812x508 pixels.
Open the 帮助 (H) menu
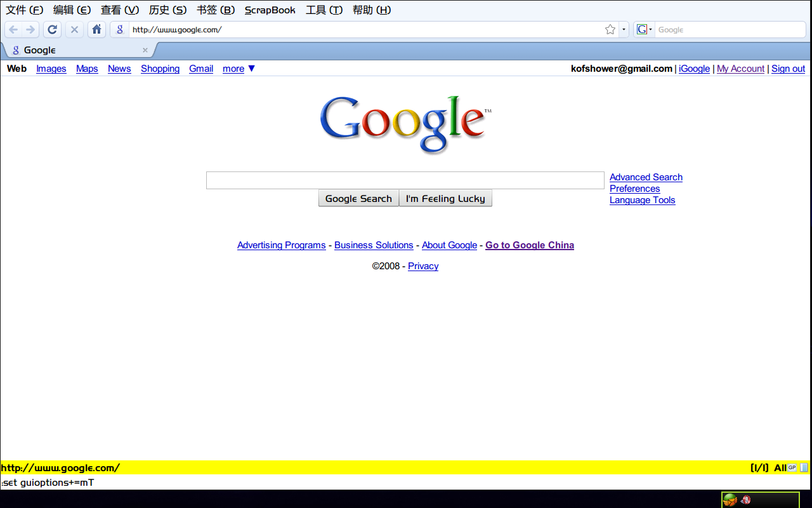coord(372,10)
